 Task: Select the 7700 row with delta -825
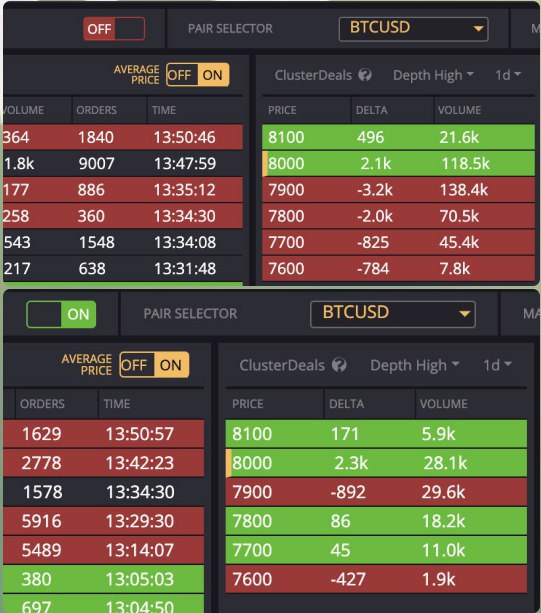coord(398,242)
